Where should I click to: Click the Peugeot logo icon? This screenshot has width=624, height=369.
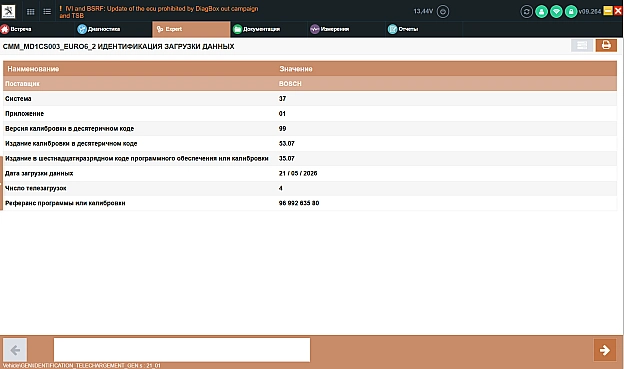(x=8, y=11)
